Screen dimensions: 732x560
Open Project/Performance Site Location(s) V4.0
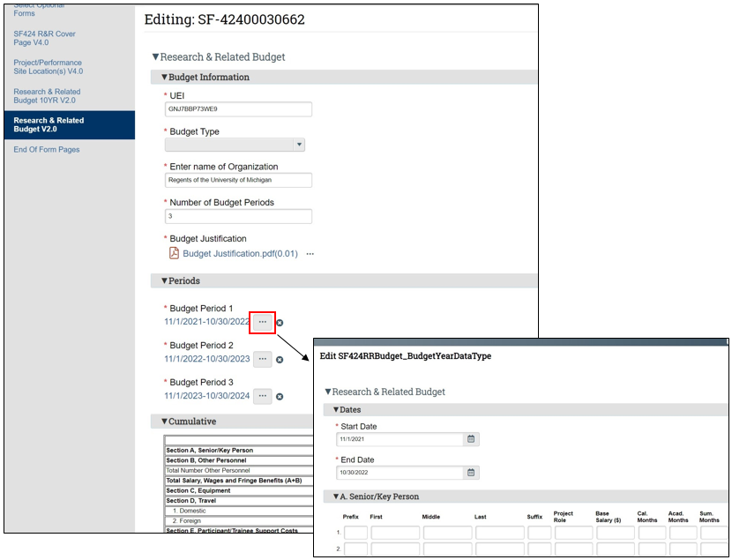(x=49, y=67)
